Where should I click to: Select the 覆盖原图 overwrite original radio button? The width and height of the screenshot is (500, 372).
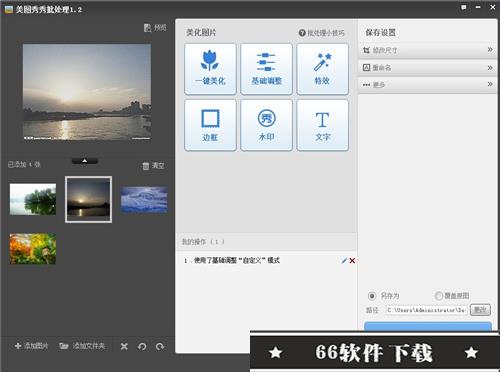pyautogui.click(x=439, y=296)
